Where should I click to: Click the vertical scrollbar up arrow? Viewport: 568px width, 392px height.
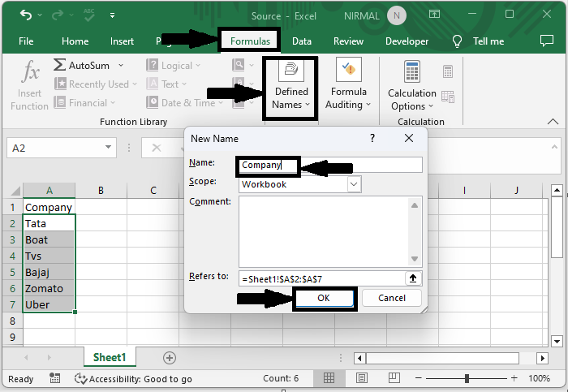pyautogui.click(x=557, y=190)
